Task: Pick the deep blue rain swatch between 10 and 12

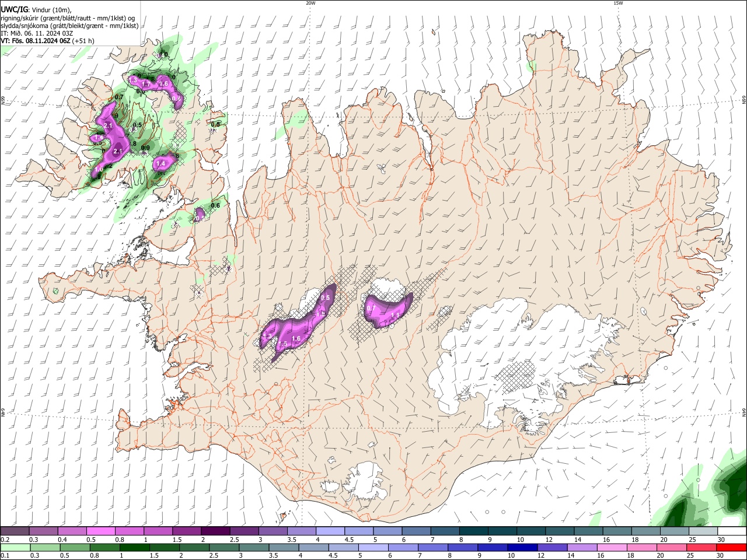Action: click(x=522, y=547)
